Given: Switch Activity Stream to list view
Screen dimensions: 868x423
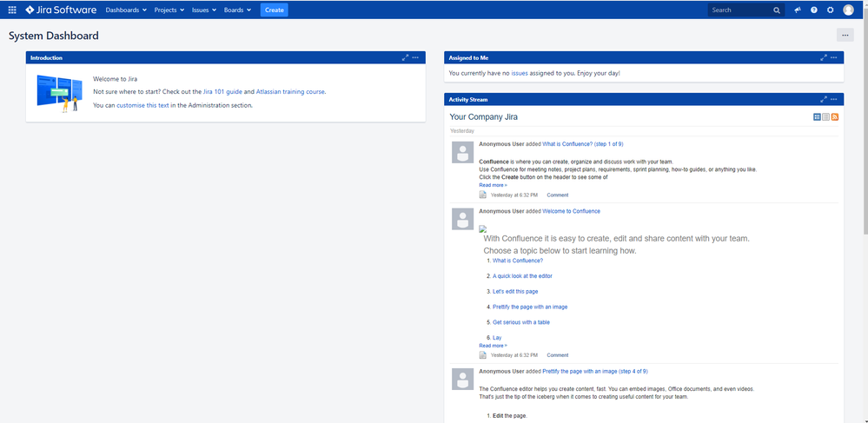Looking at the screenshot, I should pyautogui.click(x=826, y=116).
